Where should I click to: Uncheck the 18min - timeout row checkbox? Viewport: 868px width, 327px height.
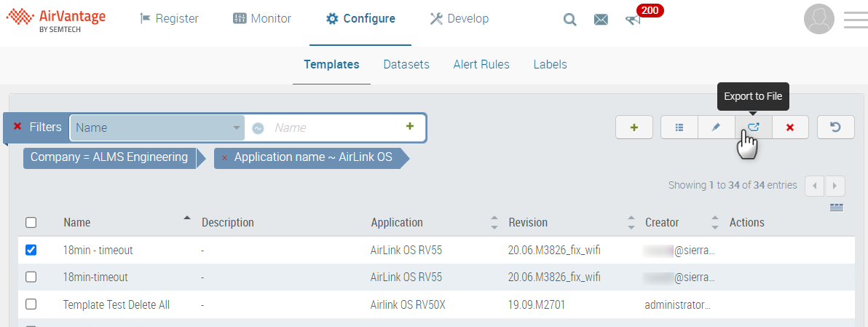pos(31,250)
